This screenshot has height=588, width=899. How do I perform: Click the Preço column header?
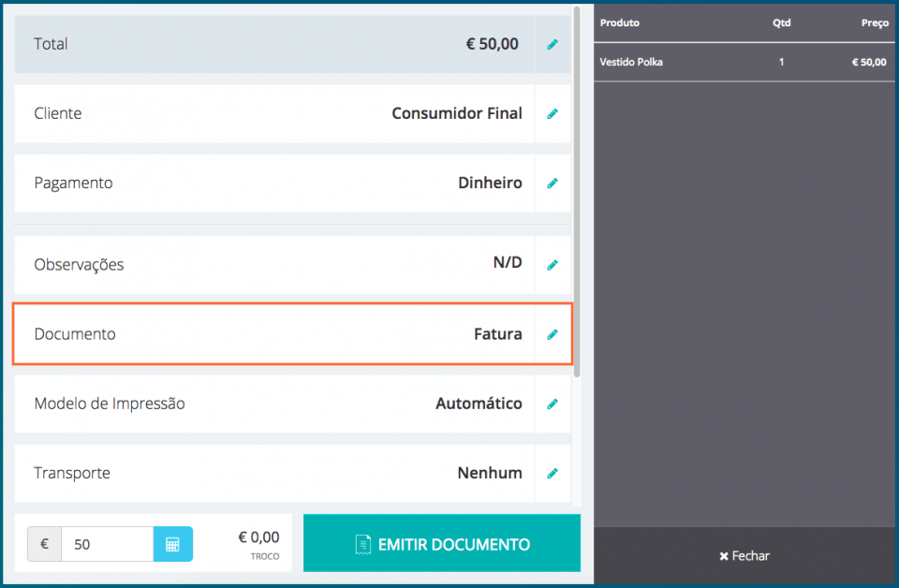tap(874, 22)
